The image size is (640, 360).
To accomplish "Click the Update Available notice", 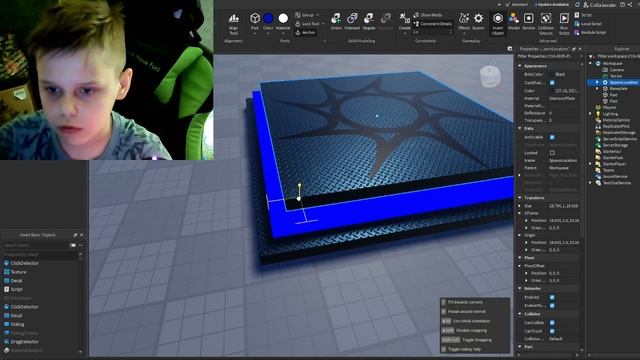I will tap(551, 4).
